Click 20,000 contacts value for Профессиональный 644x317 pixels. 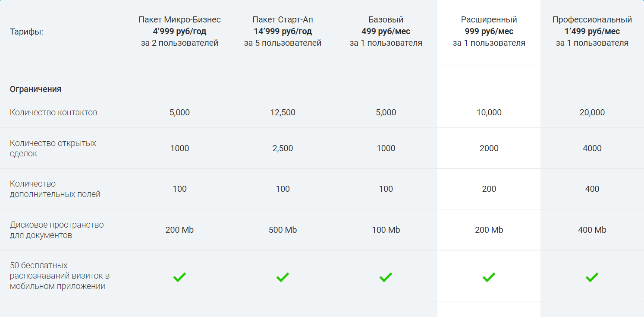coord(592,112)
